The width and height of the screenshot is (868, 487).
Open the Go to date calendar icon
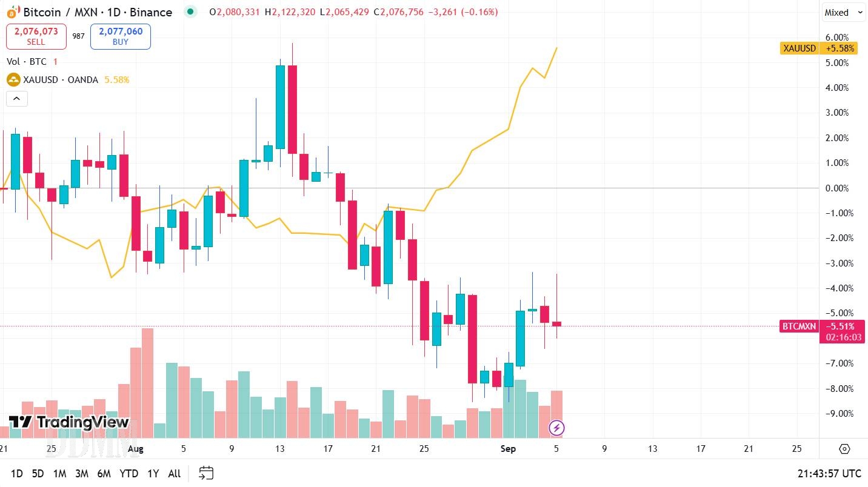[206, 473]
